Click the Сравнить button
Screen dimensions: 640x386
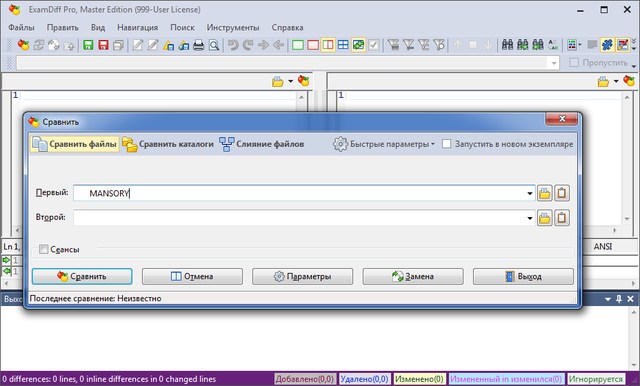click(x=82, y=276)
